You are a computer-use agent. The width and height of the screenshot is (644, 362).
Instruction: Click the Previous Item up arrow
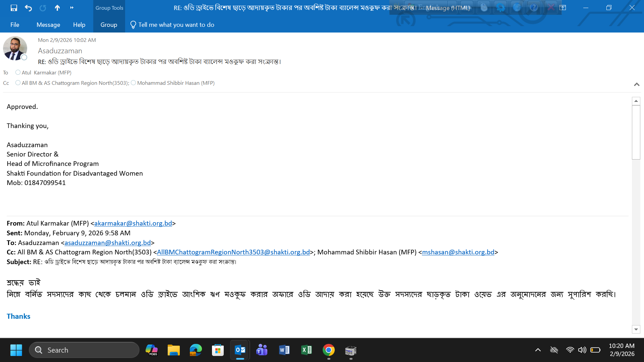pyautogui.click(x=57, y=8)
